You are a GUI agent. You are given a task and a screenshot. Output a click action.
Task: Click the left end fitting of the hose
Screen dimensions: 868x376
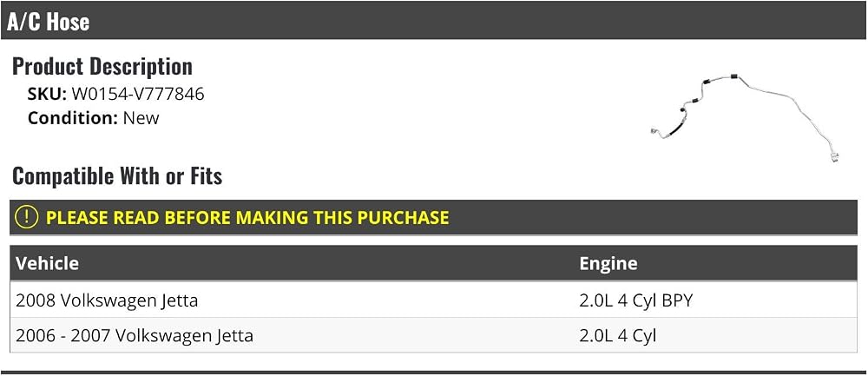click(654, 131)
